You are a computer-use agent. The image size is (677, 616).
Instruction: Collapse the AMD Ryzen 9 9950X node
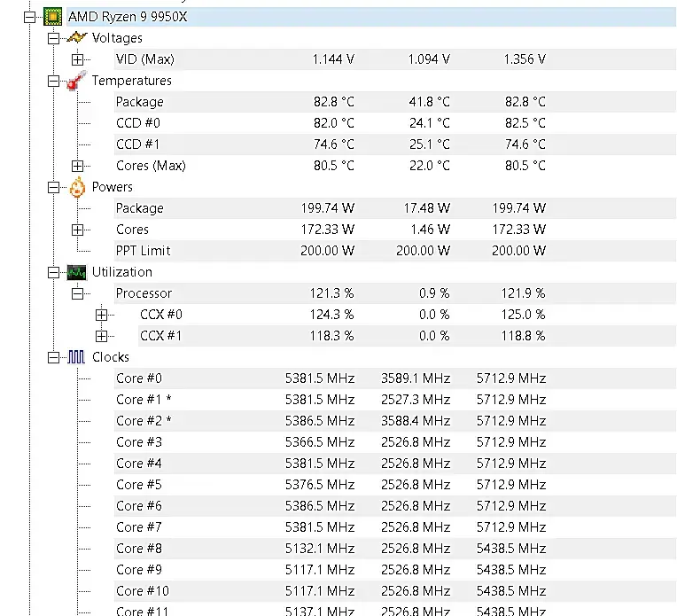(x=29, y=17)
